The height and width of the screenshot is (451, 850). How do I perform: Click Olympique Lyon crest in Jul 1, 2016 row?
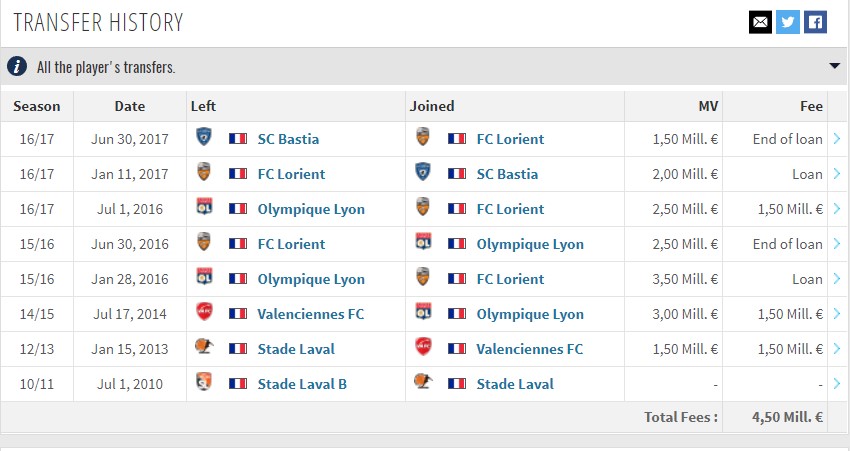click(x=204, y=207)
